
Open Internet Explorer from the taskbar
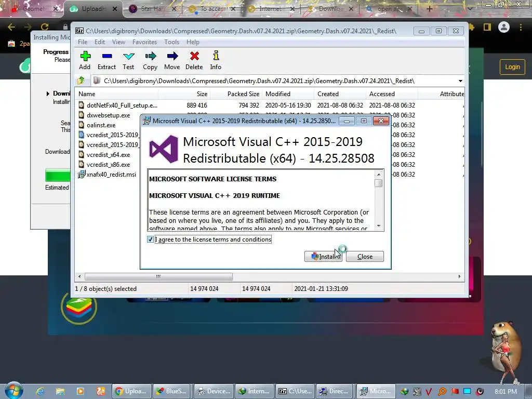(x=41, y=391)
